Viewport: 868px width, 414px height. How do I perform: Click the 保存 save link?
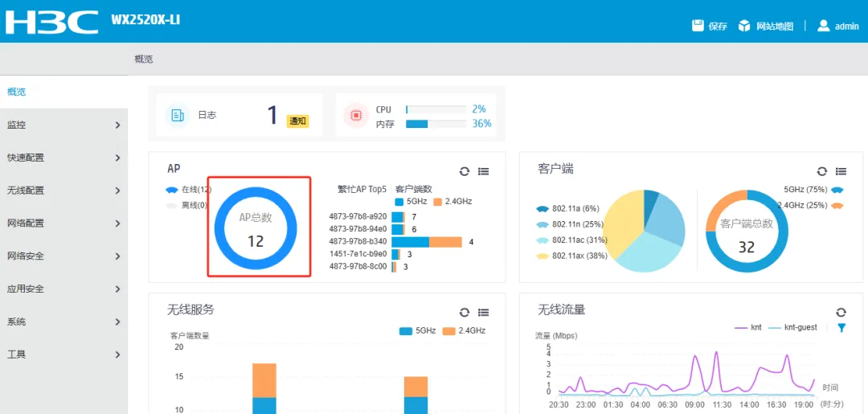[x=718, y=26]
